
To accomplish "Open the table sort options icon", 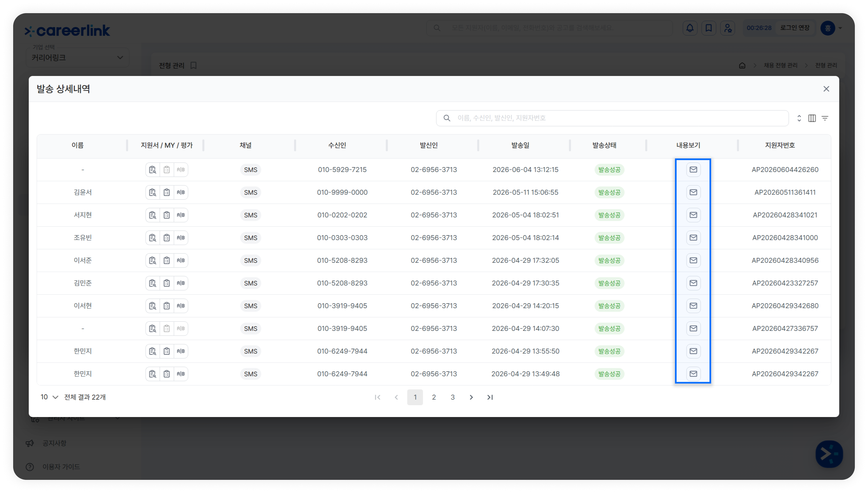I will [x=799, y=118].
